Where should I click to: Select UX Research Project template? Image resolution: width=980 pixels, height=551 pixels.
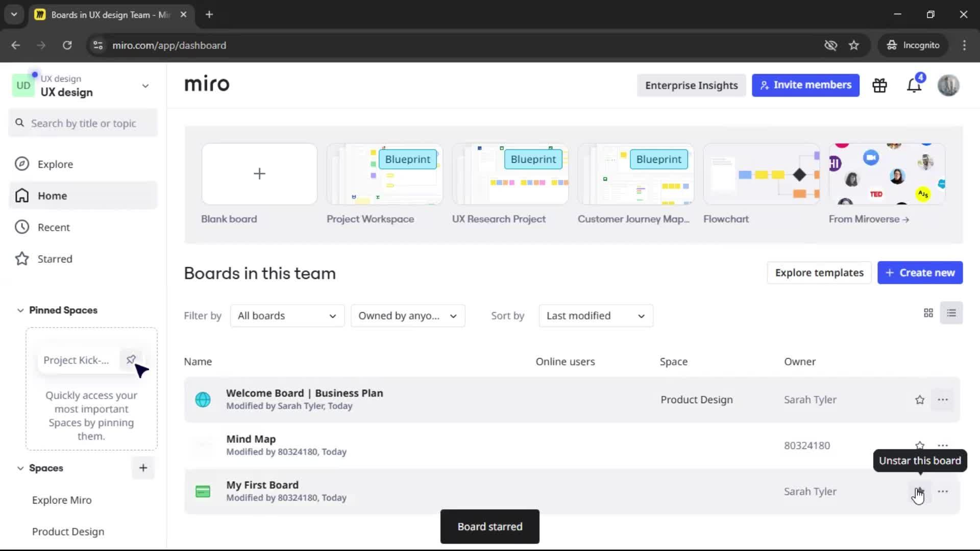[510, 174]
